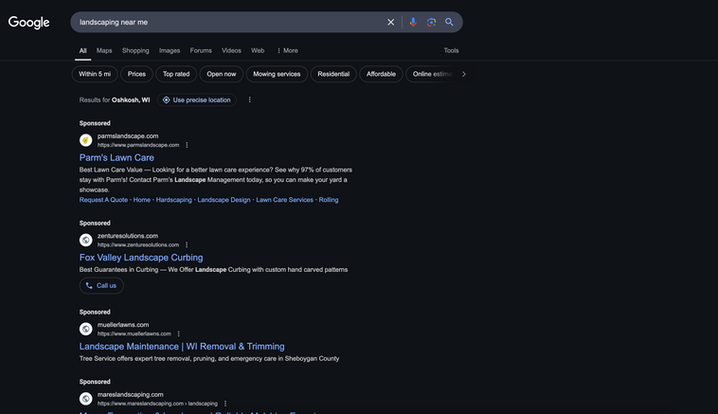Apply the 'Online estimates' filter chip

pos(432,74)
